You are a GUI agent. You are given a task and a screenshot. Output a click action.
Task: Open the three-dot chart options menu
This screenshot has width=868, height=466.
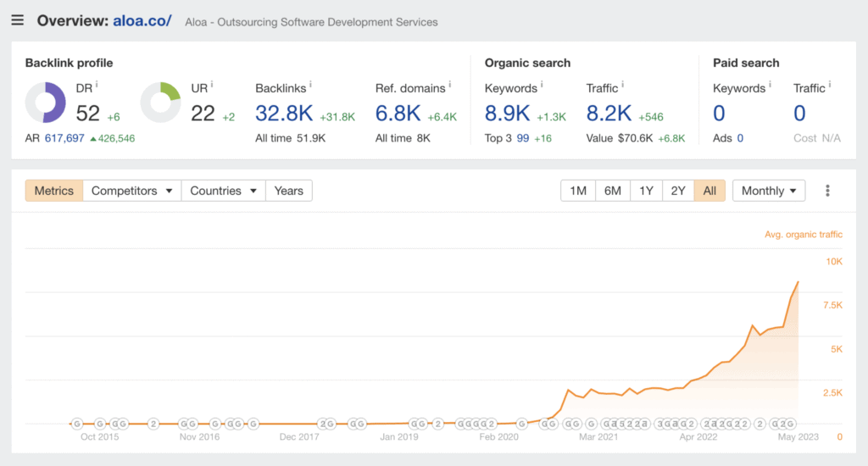point(827,191)
